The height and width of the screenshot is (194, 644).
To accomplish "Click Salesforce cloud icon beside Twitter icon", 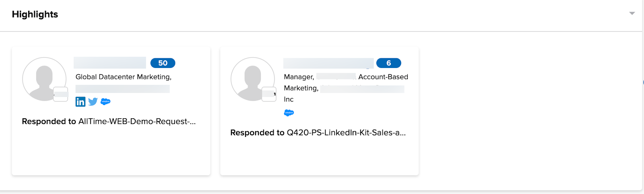I will tap(105, 101).
